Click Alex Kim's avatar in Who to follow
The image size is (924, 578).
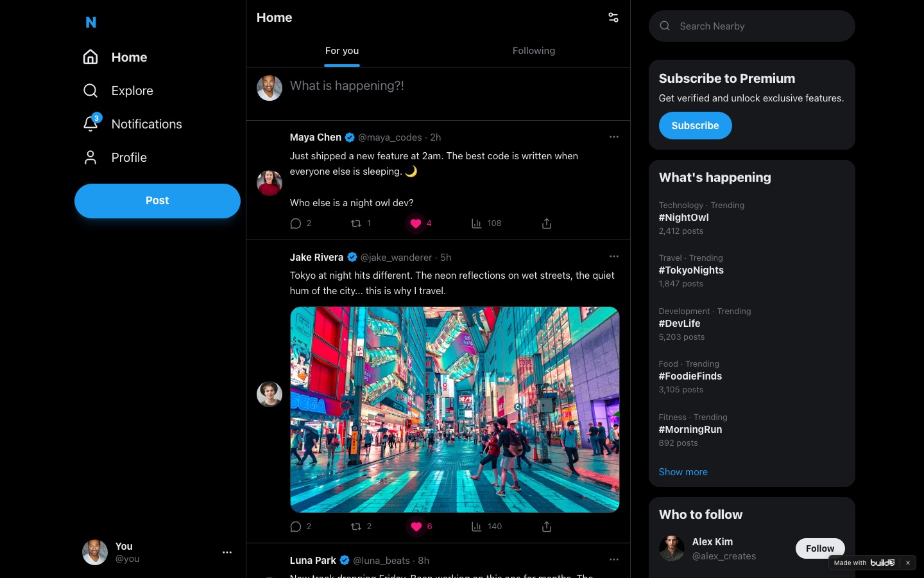coord(672,548)
